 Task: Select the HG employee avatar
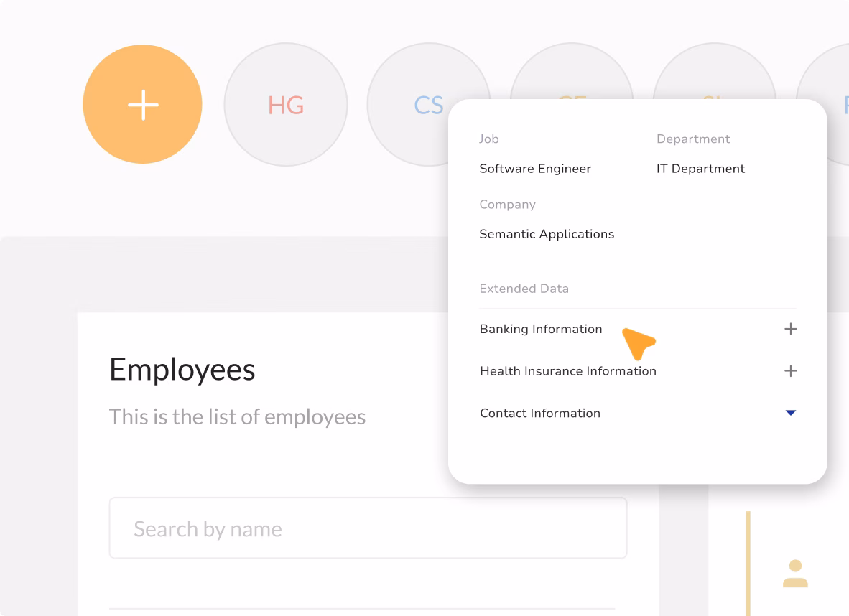[286, 105]
